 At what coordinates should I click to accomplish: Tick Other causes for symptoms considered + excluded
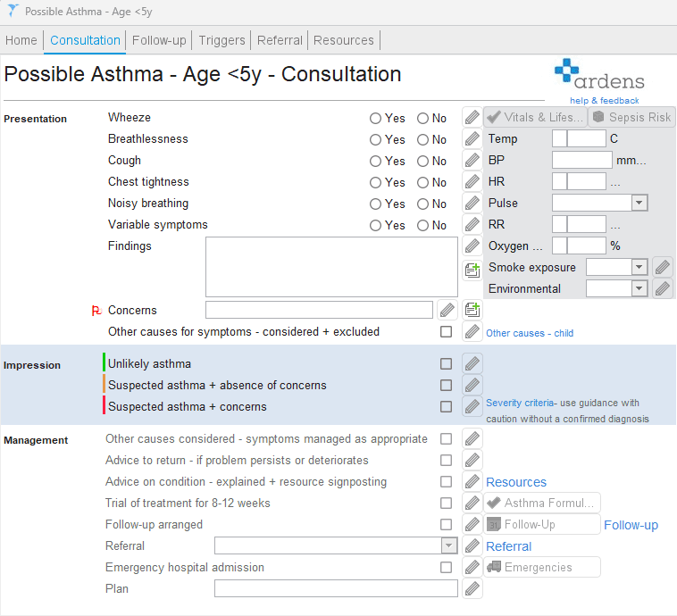pos(446,331)
